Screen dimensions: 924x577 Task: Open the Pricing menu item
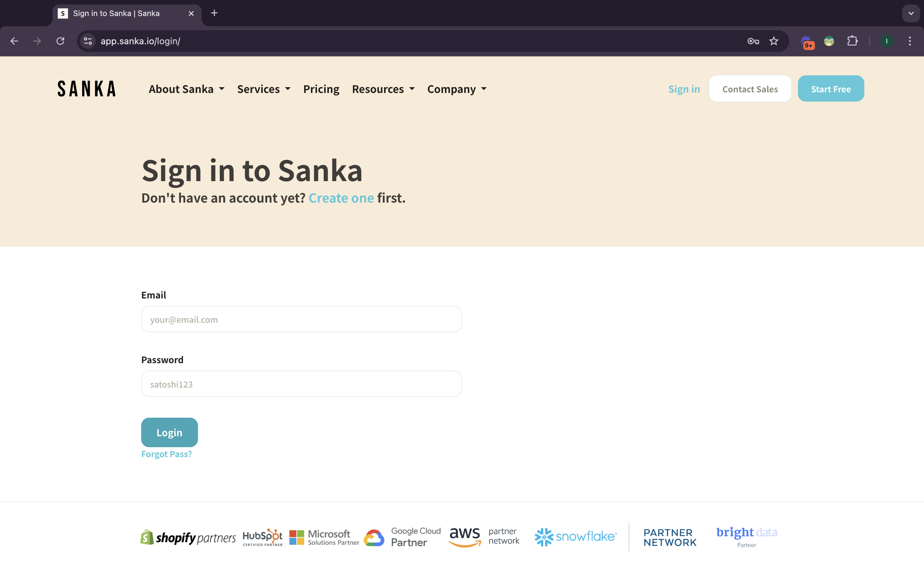pos(321,89)
